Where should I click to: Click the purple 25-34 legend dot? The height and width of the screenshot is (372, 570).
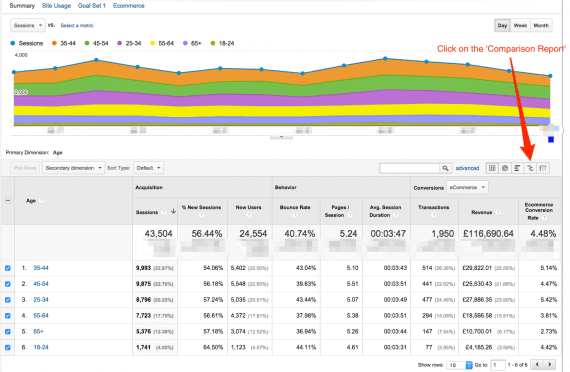[120, 43]
